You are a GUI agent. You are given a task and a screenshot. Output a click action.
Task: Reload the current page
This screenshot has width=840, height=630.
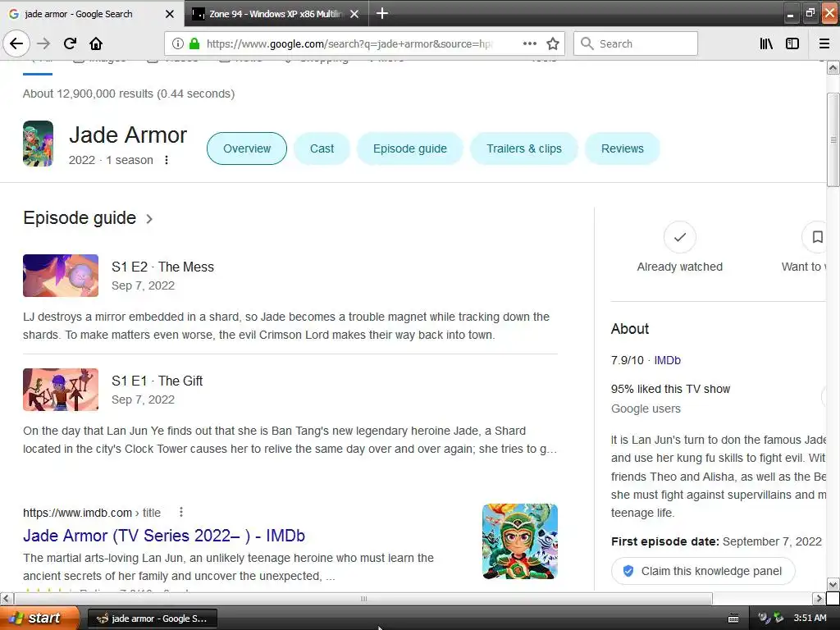point(70,43)
